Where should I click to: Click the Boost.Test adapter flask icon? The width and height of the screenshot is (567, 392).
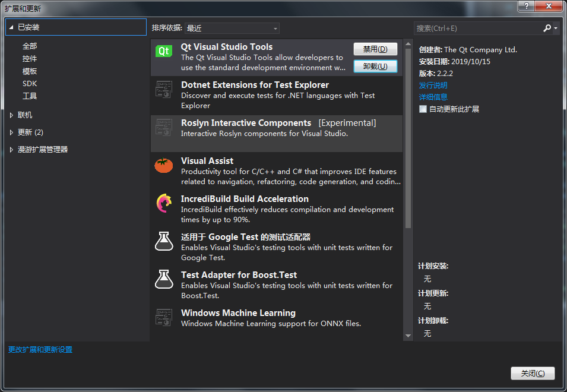(x=164, y=279)
